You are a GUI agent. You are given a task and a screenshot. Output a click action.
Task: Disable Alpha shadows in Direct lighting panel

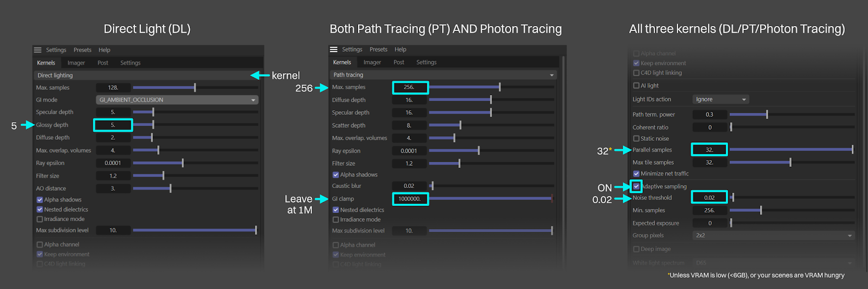tap(40, 200)
